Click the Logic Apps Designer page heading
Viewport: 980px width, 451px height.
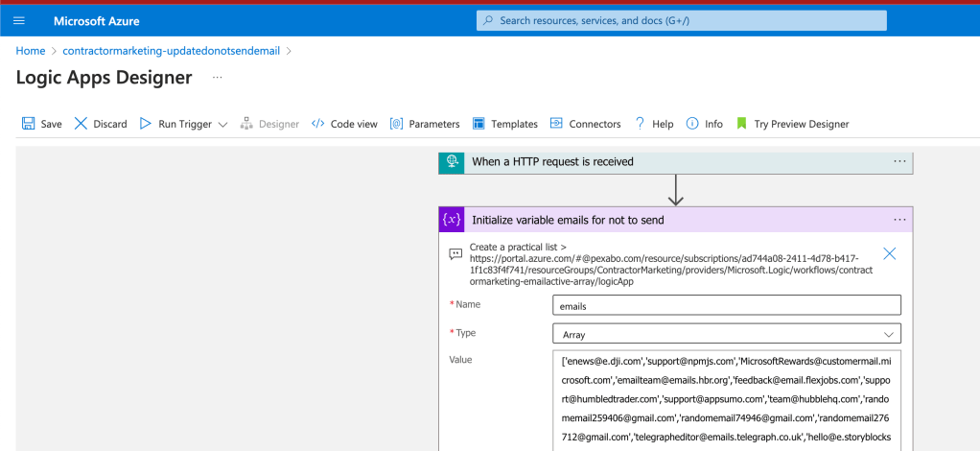tap(104, 78)
